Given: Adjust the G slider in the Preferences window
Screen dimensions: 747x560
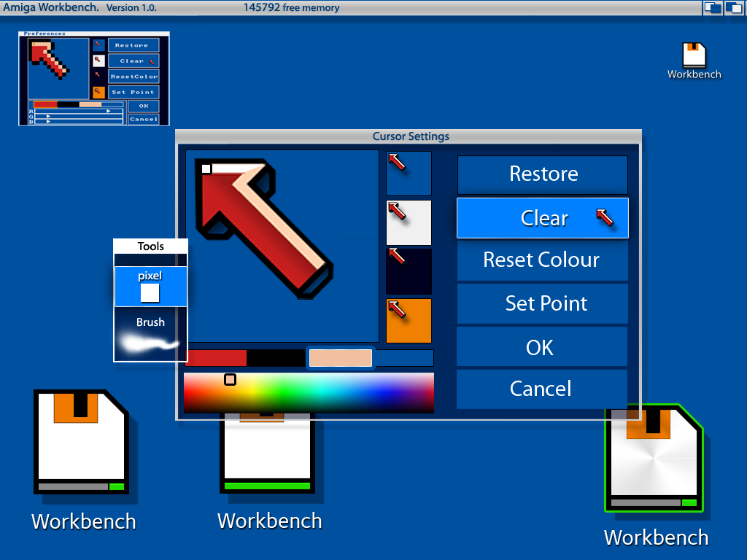Looking at the screenshot, I should point(79,116).
